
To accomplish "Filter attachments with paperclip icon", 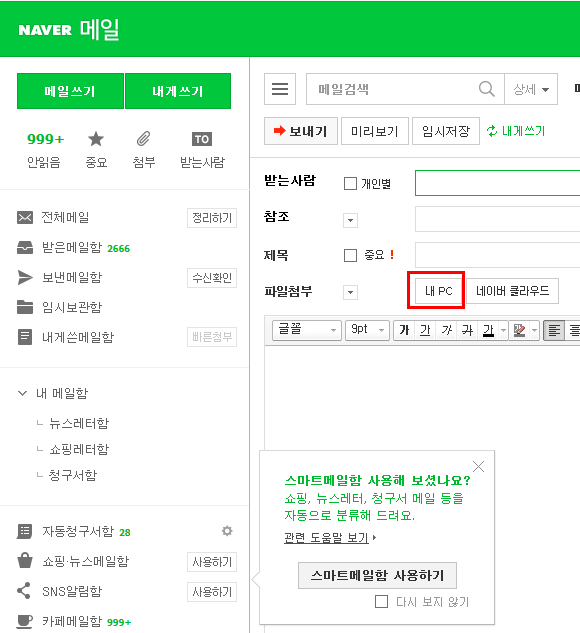I will pyautogui.click(x=143, y=139).
